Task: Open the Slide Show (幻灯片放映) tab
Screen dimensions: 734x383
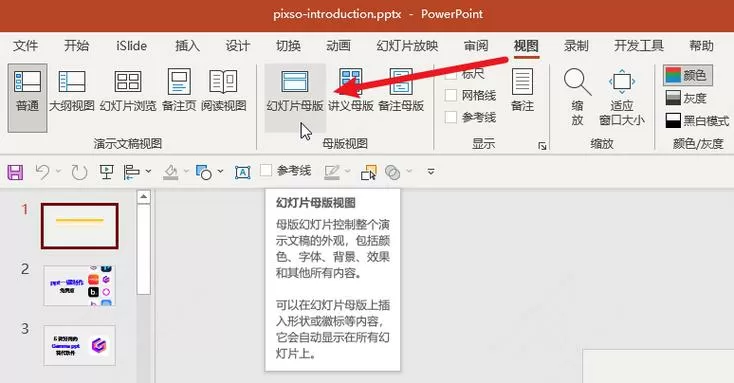Action: pos(407,46)
